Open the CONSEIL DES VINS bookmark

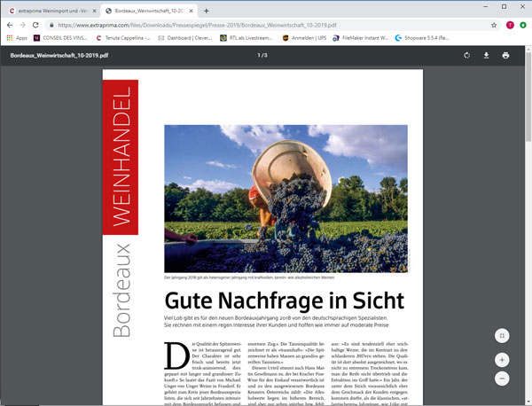point(60,38)
